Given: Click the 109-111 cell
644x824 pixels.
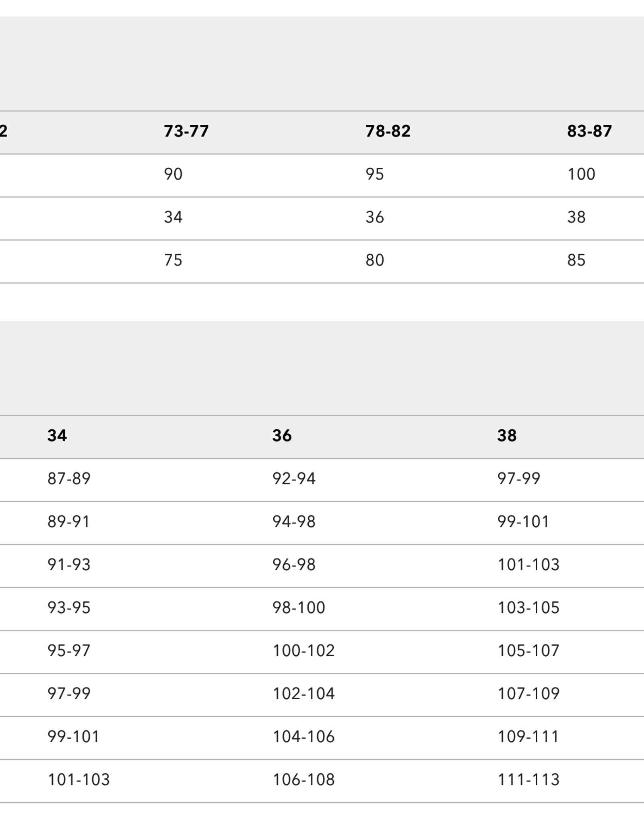Looking at the screenshot, I should tap(528, 737).
